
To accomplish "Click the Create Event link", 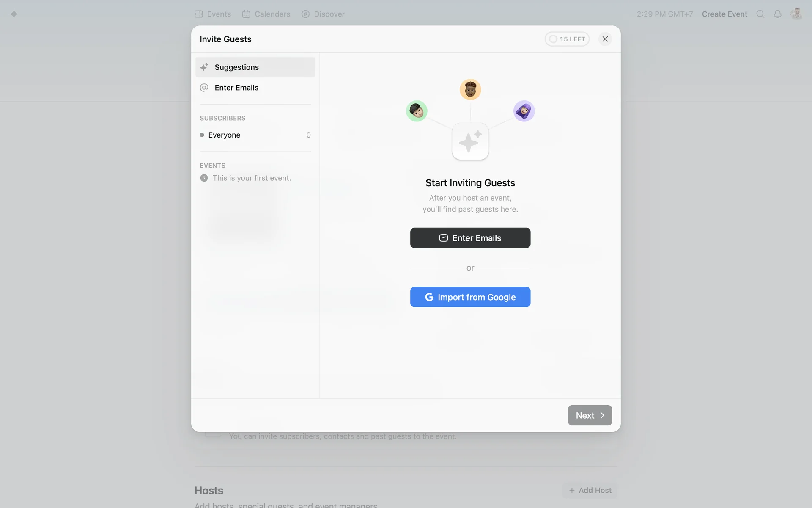I will [724, 14].
